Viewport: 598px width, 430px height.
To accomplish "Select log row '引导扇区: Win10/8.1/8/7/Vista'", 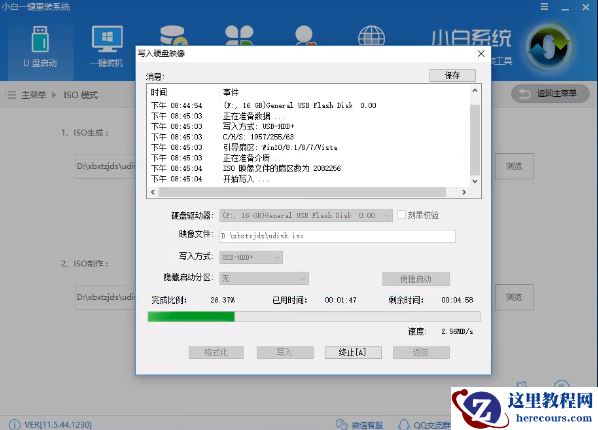I will click(x=309, y=148).
